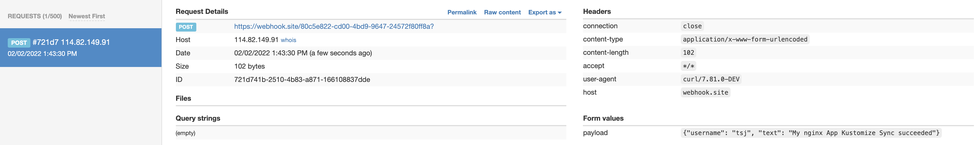Click the host webhook.site header value
980x145 pixels.
[x=705, y=92]
